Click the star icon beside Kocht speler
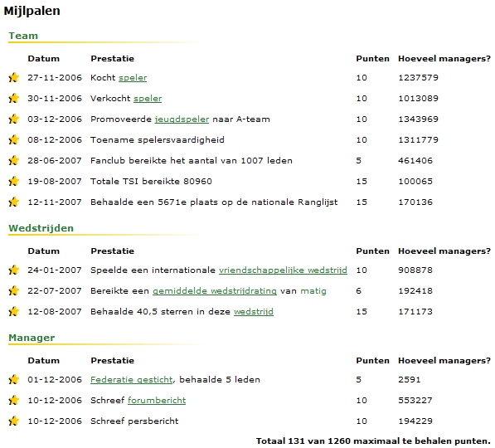This screenshot has width=495, height=448. pyautogui.click(x=13, y=77)
